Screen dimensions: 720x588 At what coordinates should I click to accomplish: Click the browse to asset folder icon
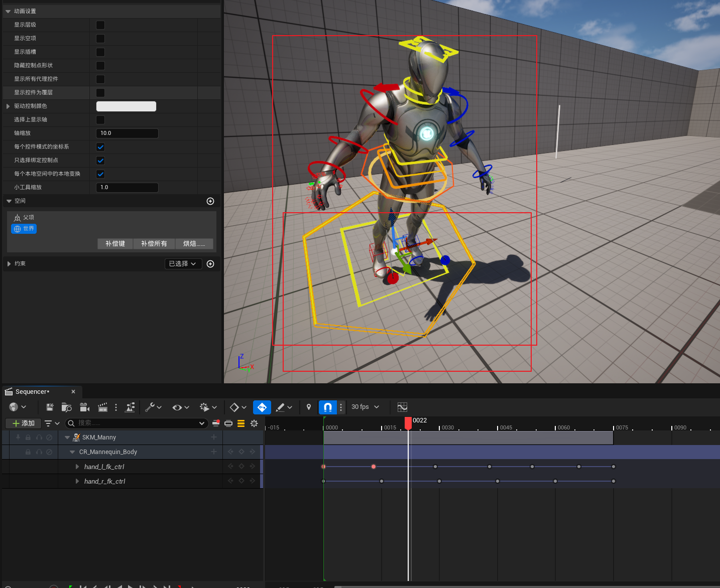66,407
